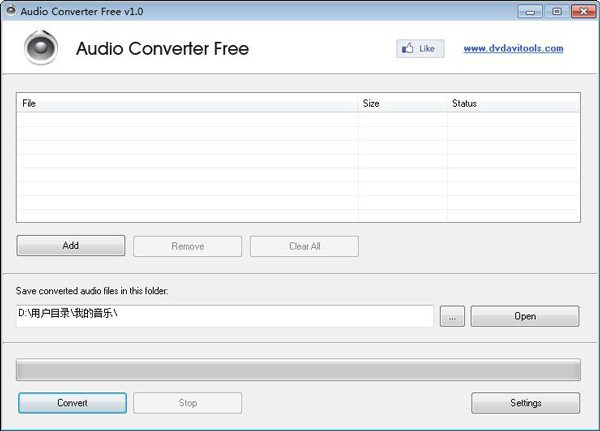Click the output folder path field
The image size is (600, 431).
tap(225, 316)
